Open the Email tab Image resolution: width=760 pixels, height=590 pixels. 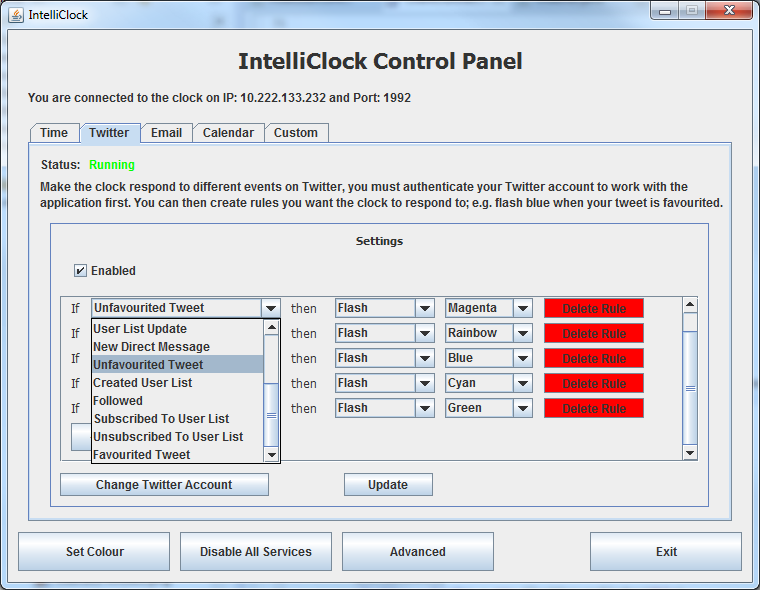(166, 133)
